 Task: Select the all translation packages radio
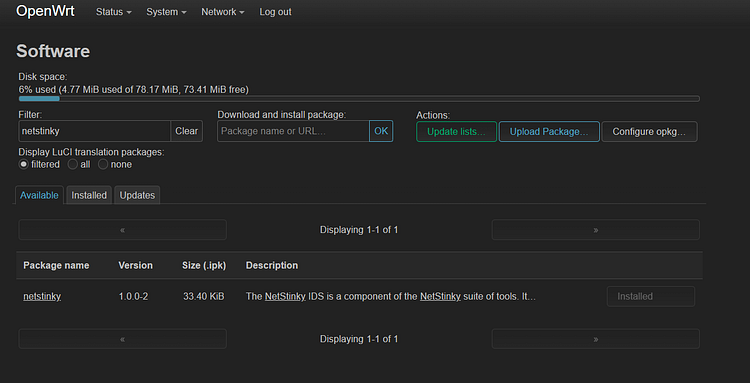72,164
